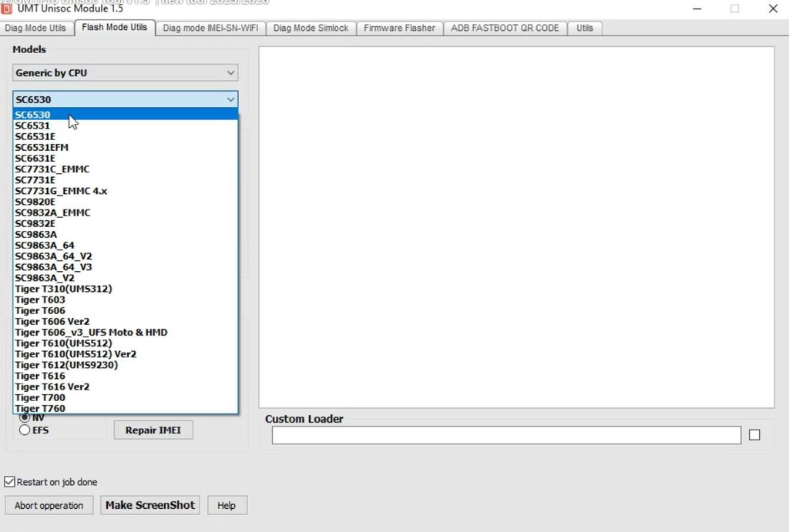Uncheck Restart on job done

[9, 482]
